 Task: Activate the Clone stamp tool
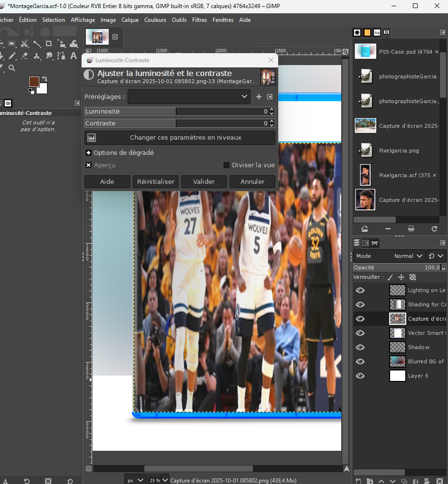pyautogui.click(x=37, y=56)
